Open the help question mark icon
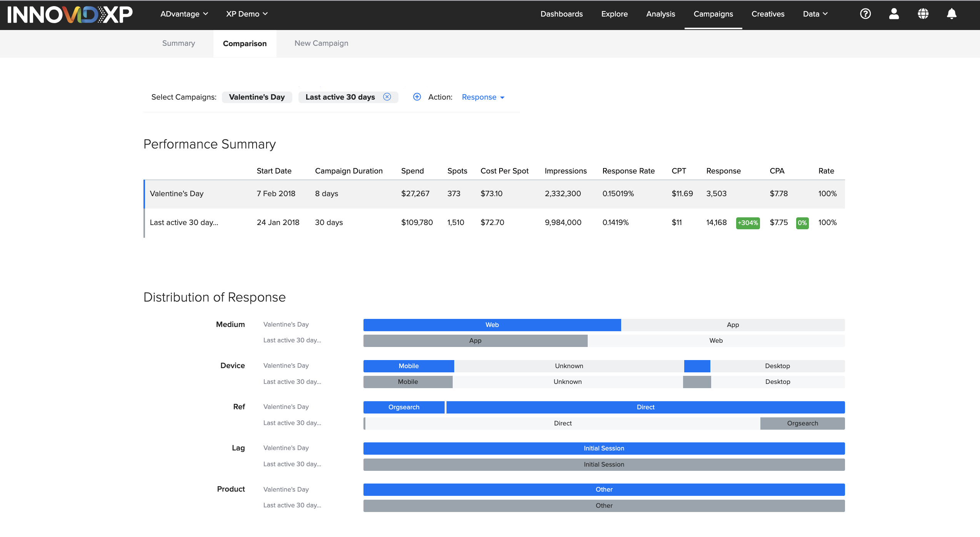The height and width of the screenshot is (537, 980). click(x=865, y=14)
